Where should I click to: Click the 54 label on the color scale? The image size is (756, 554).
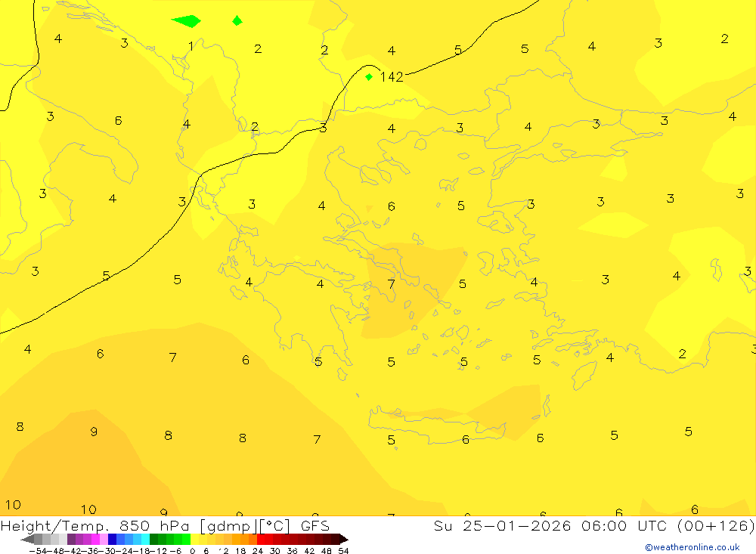[343, 551]
